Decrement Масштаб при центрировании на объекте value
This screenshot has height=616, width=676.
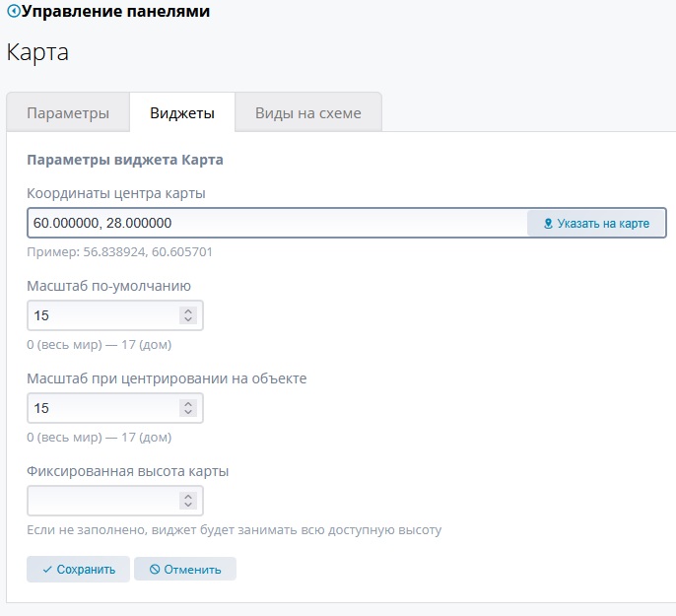[188, 413]
